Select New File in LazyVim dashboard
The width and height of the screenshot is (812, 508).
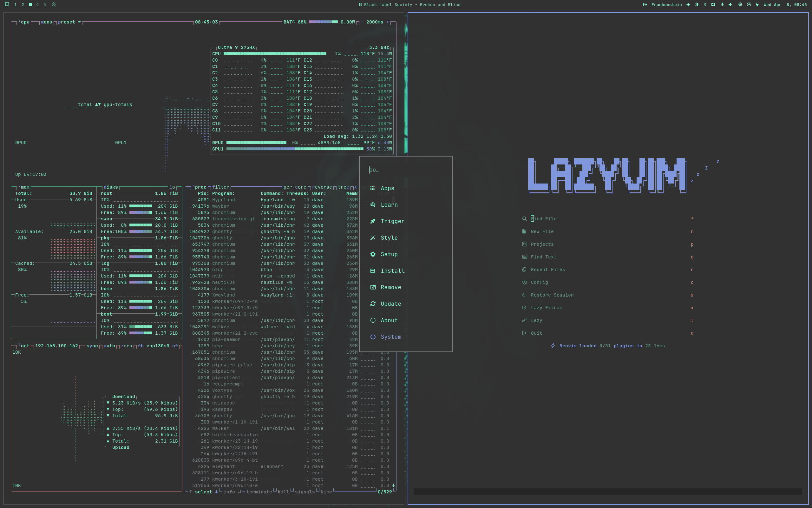tap(608, 231)
